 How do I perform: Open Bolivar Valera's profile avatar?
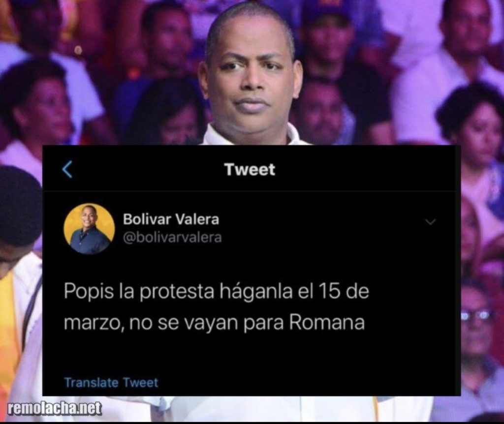coord(89,229)
